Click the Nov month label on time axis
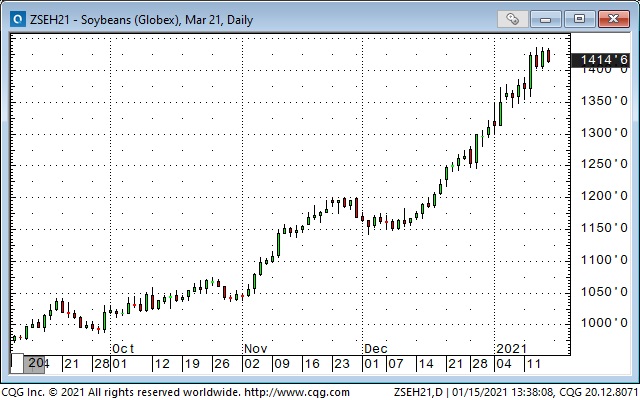 coord(256,349)
